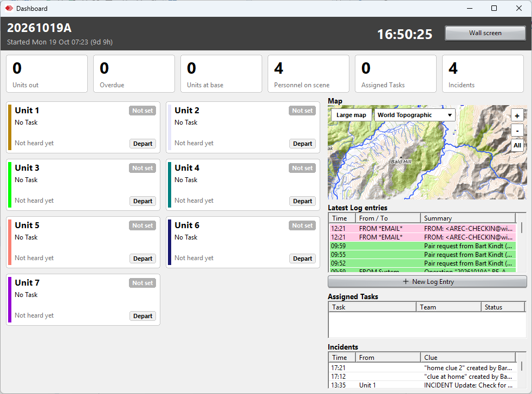
Task: Select the 17:21 "home clue 2" incident
Action: click(423, 368)
